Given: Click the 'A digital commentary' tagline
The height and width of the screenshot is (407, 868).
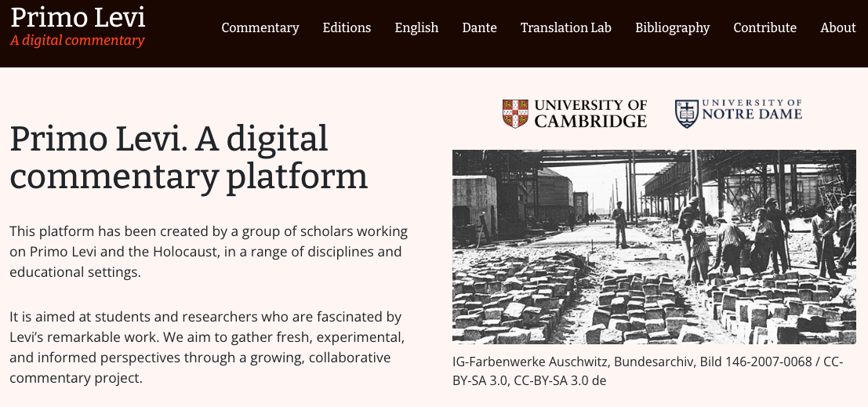Looking at the screenshot, I should coord(78,40).
